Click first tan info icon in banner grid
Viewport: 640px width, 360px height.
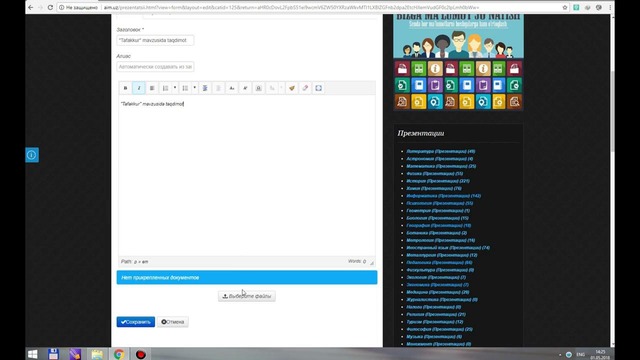(435, 69)
